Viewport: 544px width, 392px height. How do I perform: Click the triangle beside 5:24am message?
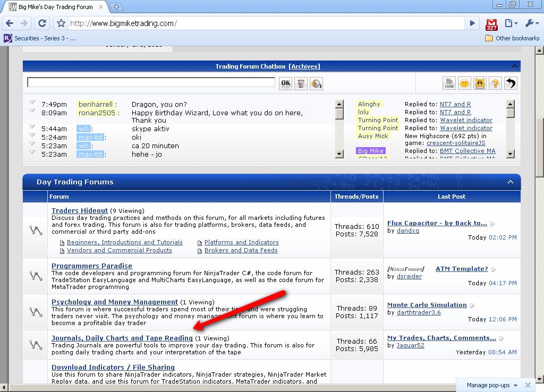pyautogui.click(x=32, y=135)
